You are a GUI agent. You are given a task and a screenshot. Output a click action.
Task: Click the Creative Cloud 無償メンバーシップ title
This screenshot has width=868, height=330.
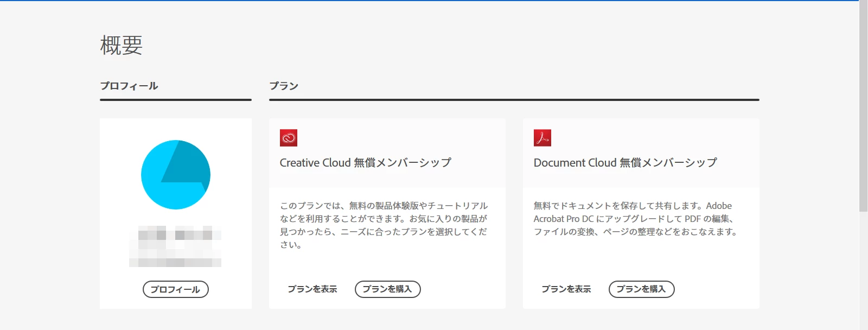point(366,163)
